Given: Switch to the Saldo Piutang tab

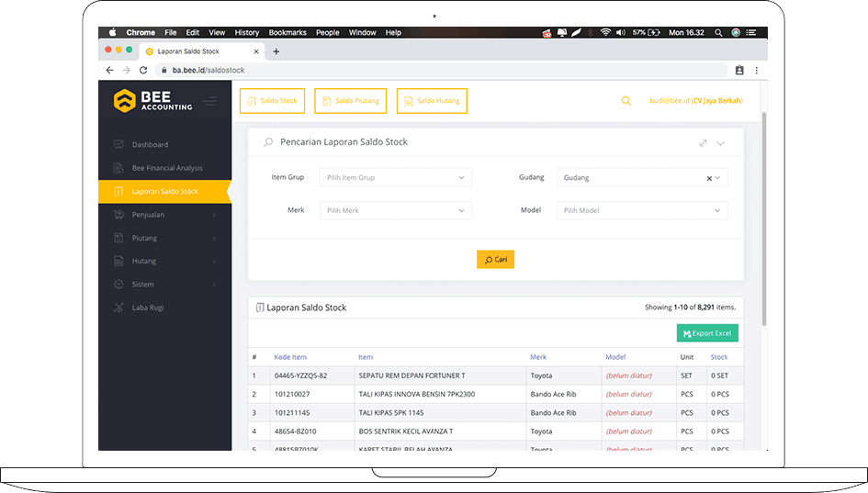Looking at the screenshot, I should click(350, 101).
